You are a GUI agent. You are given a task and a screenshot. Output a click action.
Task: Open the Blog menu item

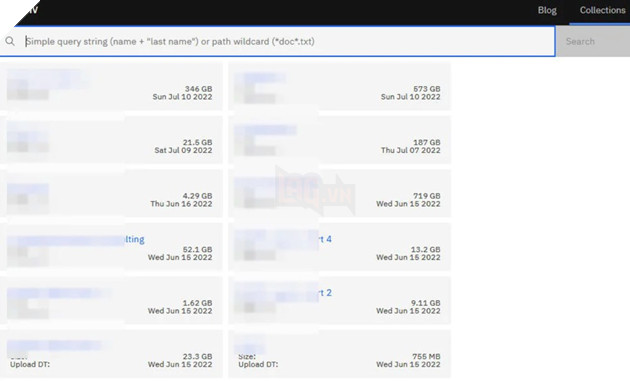[x=547, y=10]
